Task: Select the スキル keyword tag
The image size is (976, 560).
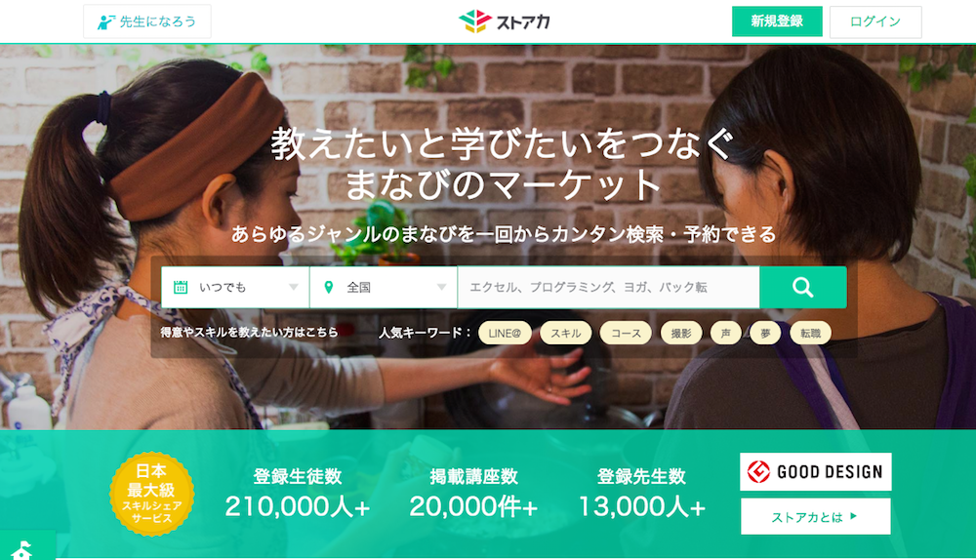Action: tap(565, 333)
